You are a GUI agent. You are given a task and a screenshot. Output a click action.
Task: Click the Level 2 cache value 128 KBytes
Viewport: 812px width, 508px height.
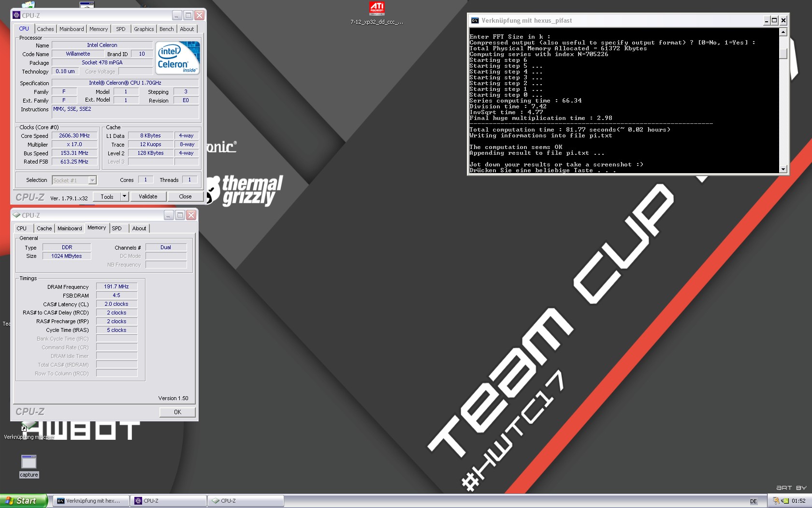pos(150,153)
